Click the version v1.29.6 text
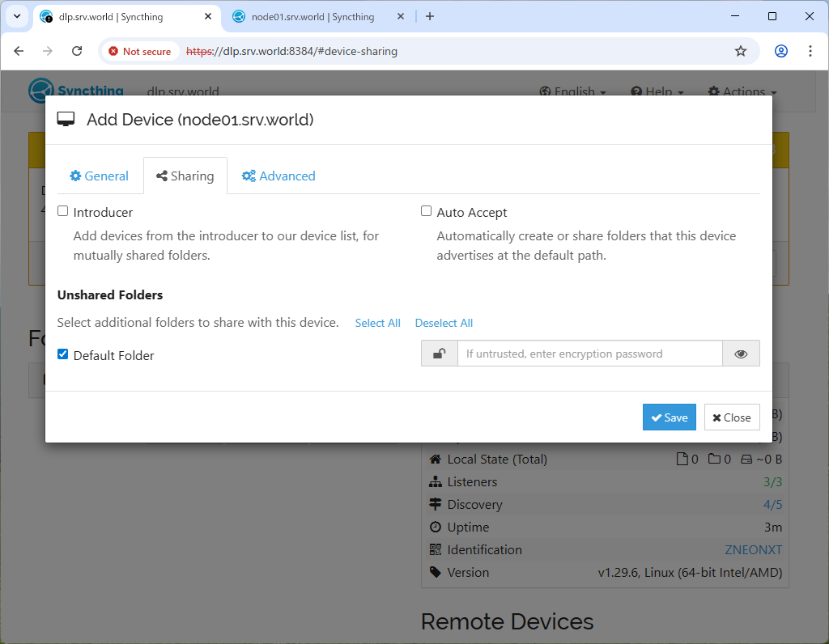Screen dimensions: 829x644 pyautogui.click(x=690, y=573)
